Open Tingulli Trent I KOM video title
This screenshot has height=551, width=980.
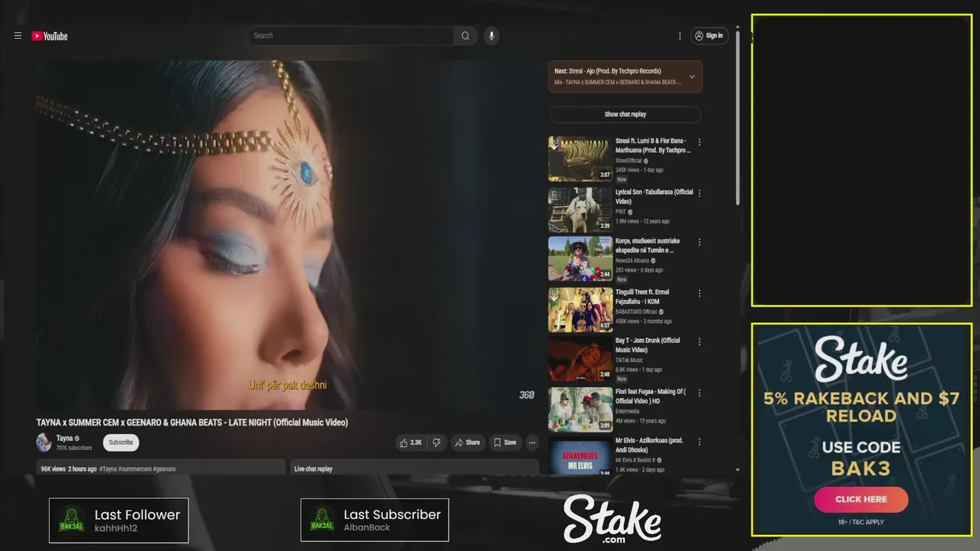click(x=642, y=297)
